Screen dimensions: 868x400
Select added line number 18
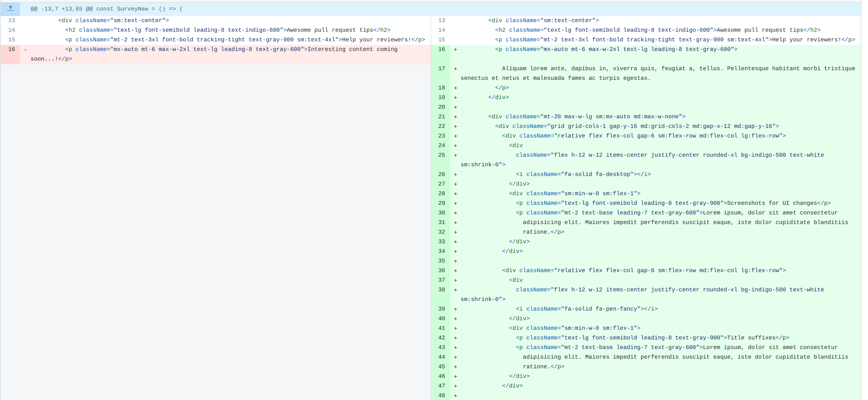coord(441,88)
